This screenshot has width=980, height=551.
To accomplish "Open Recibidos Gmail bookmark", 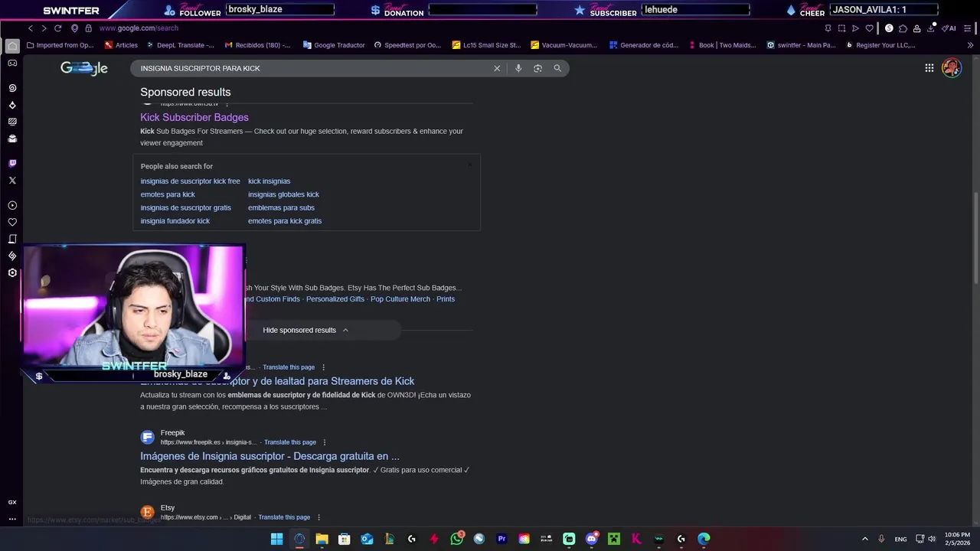I will point(257,45).
